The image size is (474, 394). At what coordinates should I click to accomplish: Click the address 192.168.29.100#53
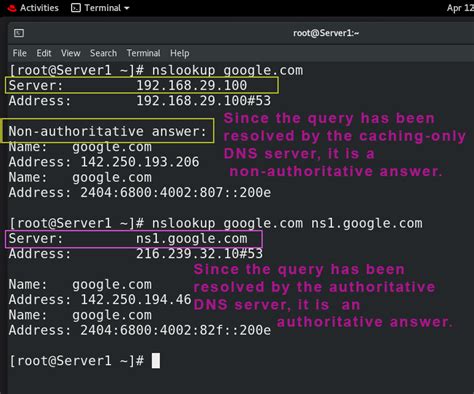click(204, 101)
